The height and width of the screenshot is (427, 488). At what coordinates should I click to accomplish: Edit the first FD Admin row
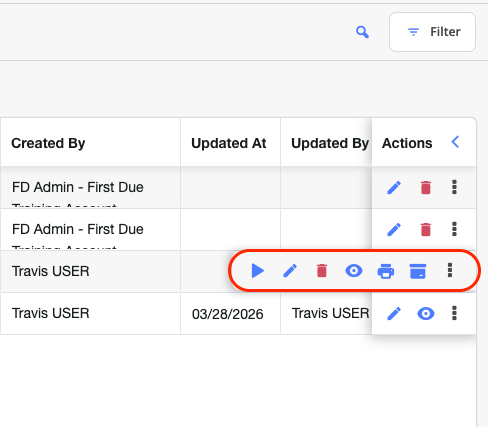(x=394, y=187)
